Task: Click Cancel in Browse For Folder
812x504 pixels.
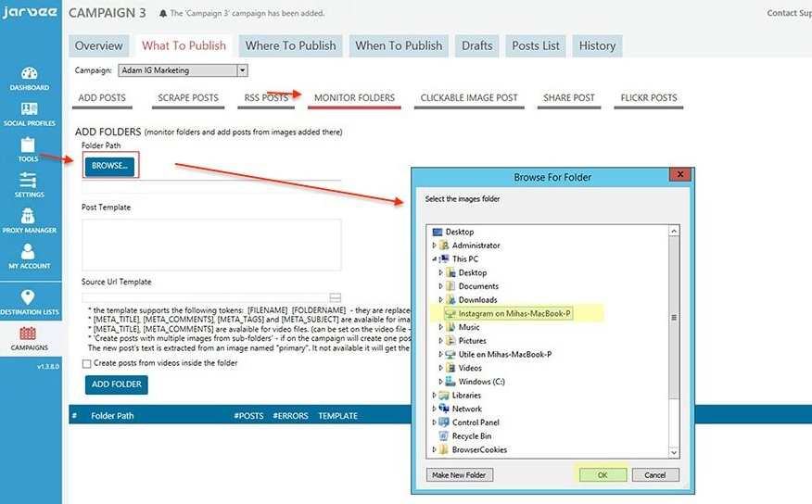Action: coord(655,475)
